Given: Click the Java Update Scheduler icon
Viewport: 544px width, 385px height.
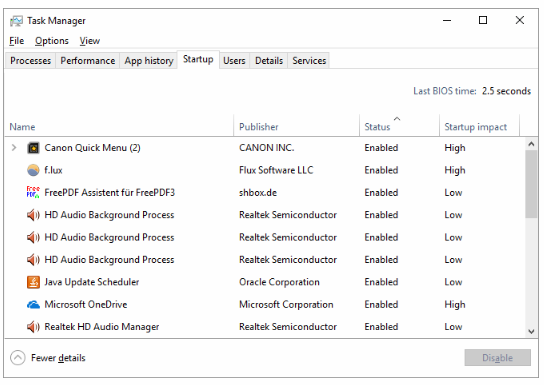Looking at the screenshot, I should [x=33, y=282].
